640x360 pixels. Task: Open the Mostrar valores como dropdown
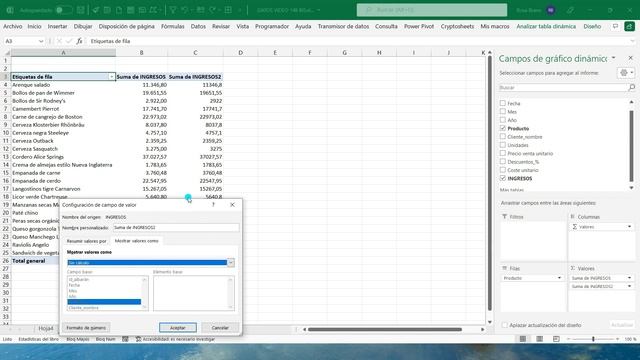pyautogui.click(x=231, y=262)
